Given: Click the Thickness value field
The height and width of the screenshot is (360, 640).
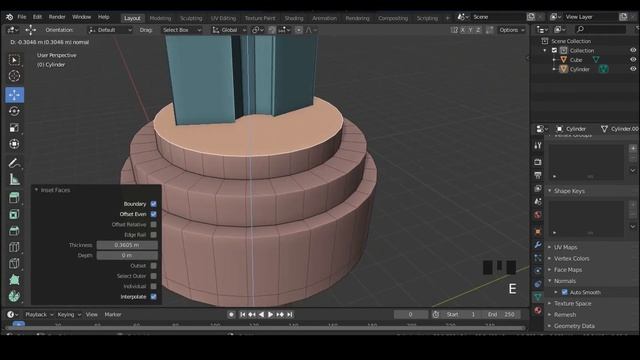Looking at the screenshot, I should [x=127, y=245].
